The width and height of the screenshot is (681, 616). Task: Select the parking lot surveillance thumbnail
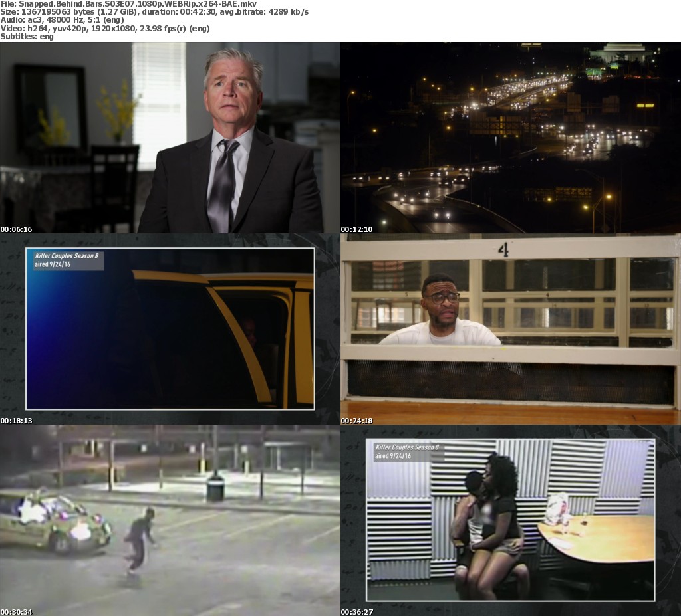click(170, 520)
